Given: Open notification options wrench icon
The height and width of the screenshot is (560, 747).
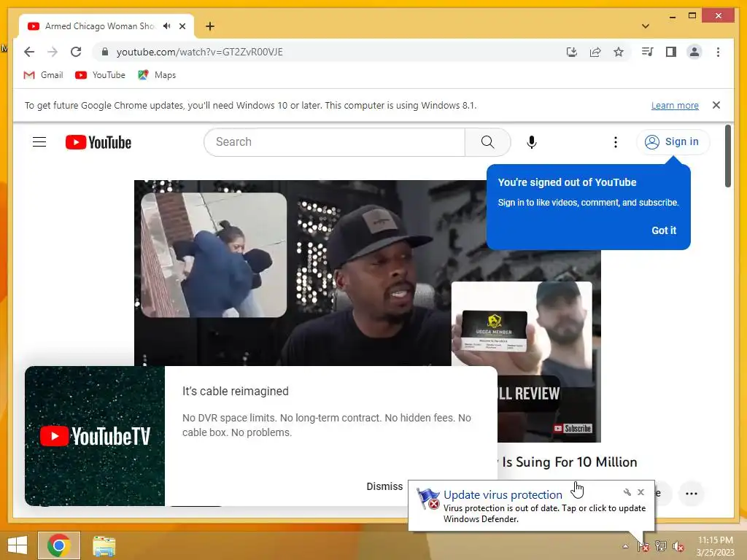Looking at the screenshot, I should click(x=627, y=492).
